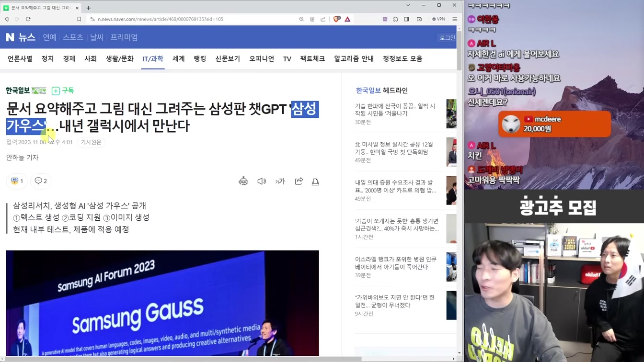Select the IT/과학 tab
This screenshot has width=644, height=362.
(x=153, y=59)
